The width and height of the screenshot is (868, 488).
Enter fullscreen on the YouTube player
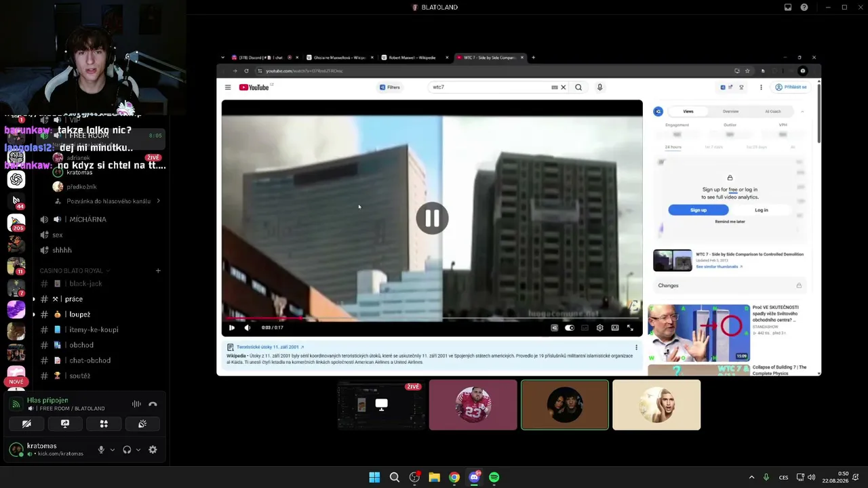pyautogui.click(x=630, y=328)
